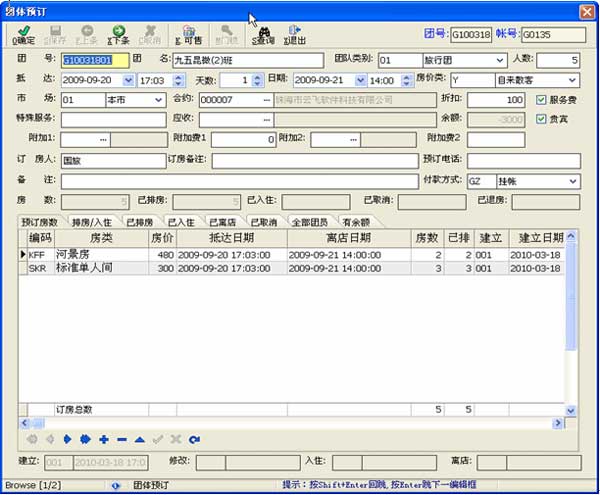Open the 应收 lookup ellipsis button
This screenshot has width=600, height=495.
point(267,120)
